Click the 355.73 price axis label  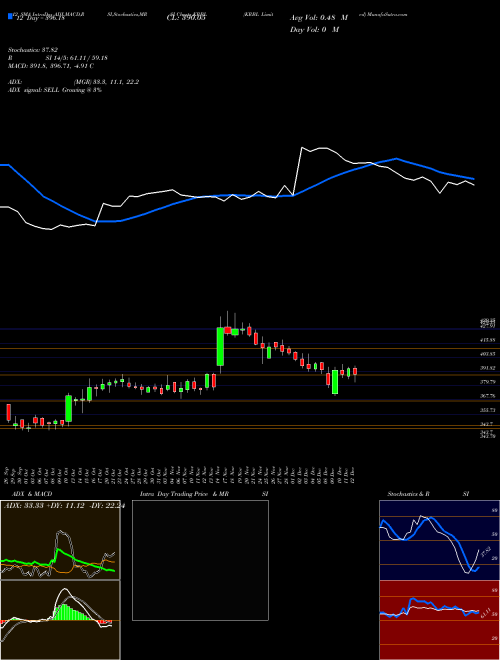[488, 410]
